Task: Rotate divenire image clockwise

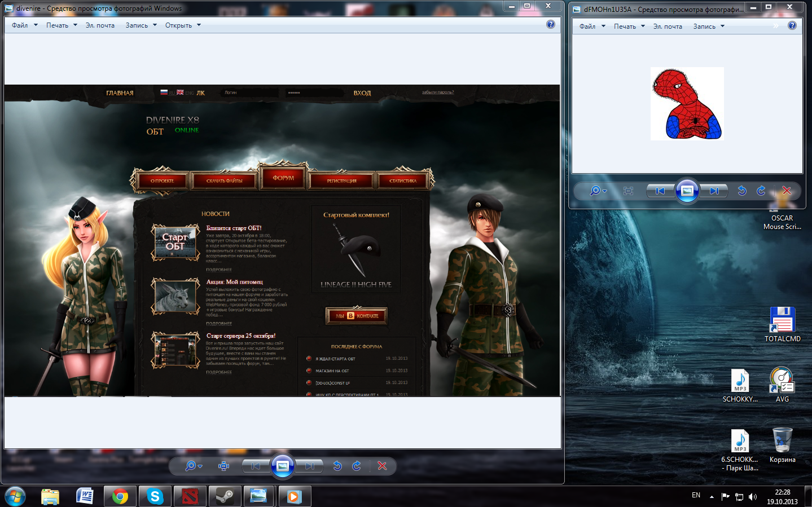Action: 357,466
